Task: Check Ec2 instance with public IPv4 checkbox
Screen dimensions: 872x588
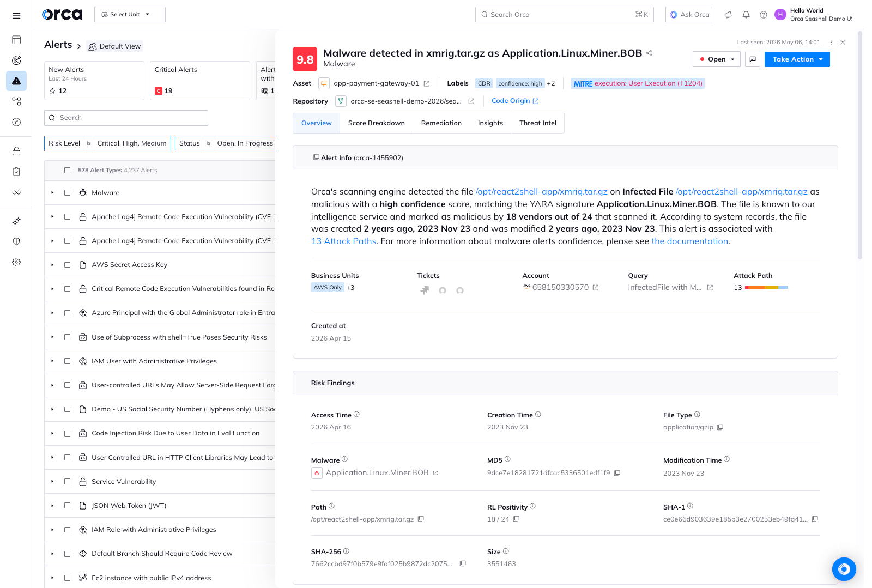Action: [x=67, y=578]
